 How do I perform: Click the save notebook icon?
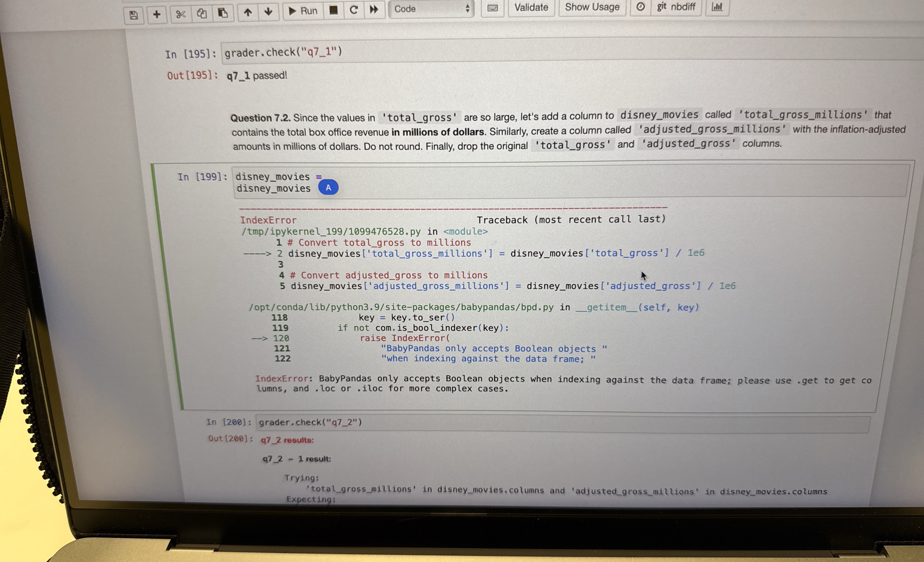point(134,15)
